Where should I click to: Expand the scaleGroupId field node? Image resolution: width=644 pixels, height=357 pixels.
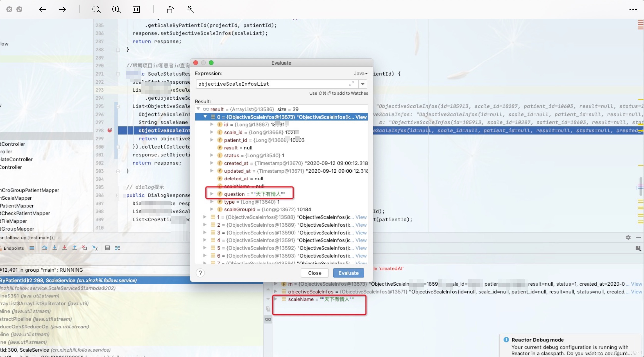pos(212,209)
